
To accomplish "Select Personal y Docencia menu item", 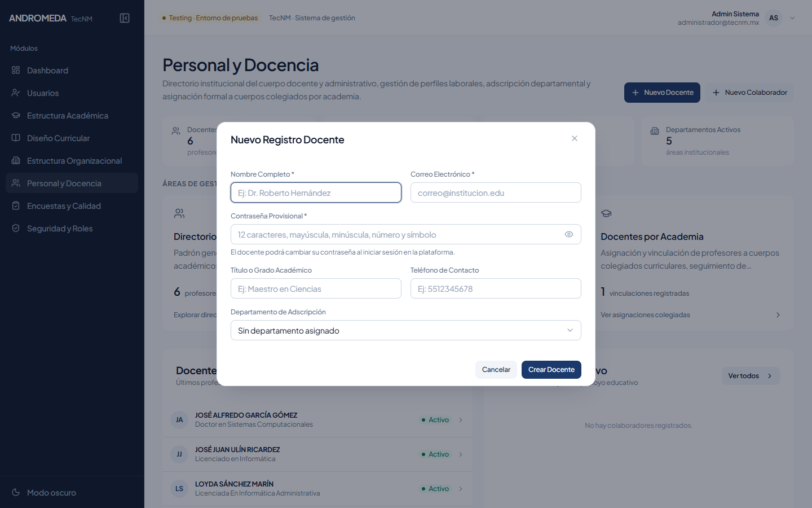I will click(72, 183).
